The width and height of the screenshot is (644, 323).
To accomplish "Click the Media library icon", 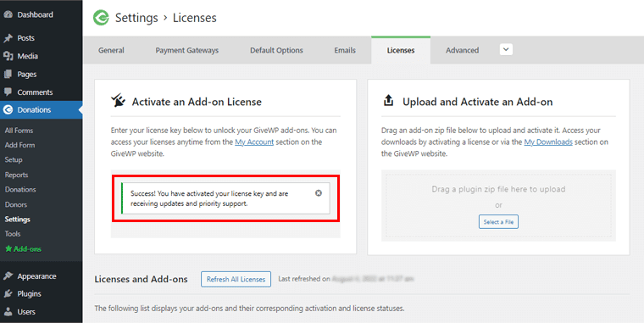I will [x=8, y=56].
